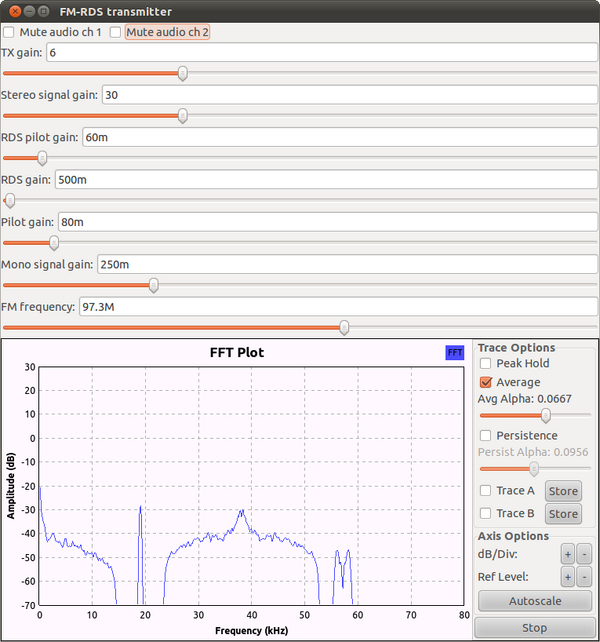Click the Axis Options heading
Screen dimensions: 600x642
point(513,536)
